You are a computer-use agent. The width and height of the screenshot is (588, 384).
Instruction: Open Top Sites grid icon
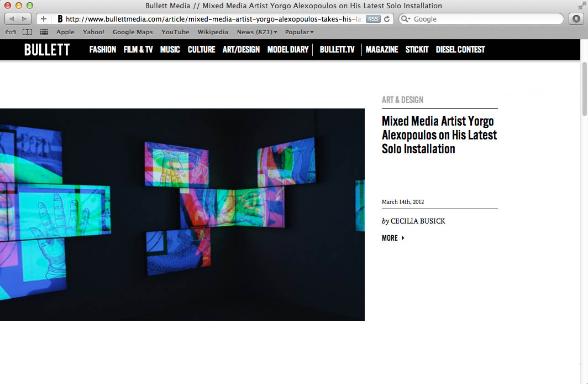point(44,32)
